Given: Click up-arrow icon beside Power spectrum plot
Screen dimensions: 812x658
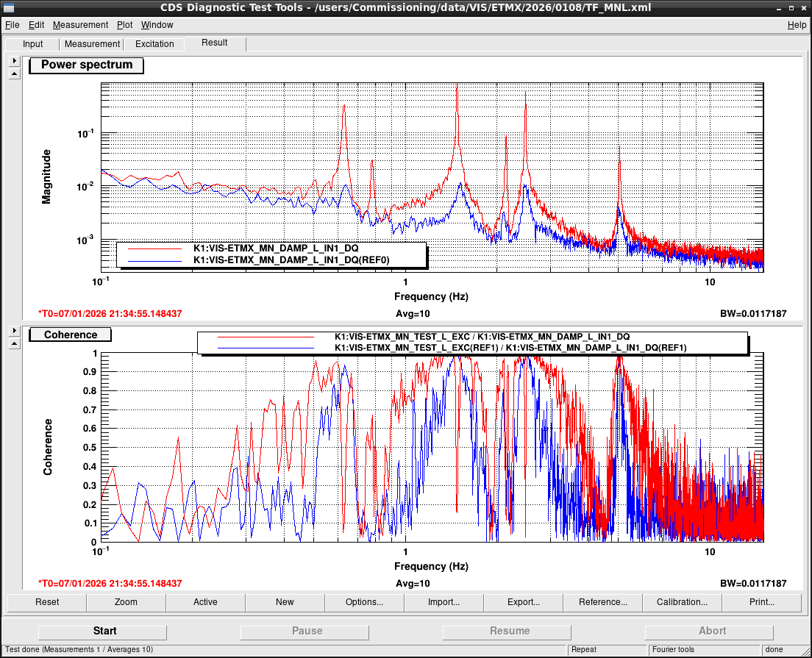Looking at the screenshot, I should pos(15,74).
